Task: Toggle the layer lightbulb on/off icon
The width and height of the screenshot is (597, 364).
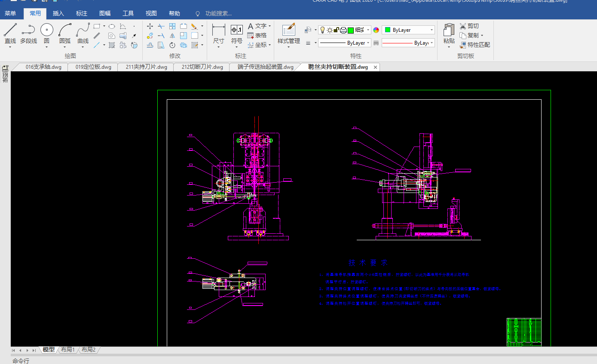Action: coord(322,30)
